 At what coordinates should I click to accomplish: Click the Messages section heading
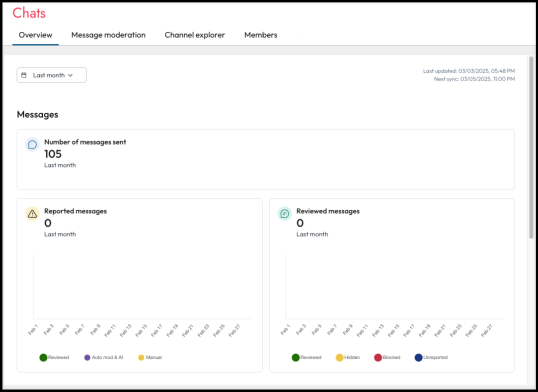[x=37, y=114]
